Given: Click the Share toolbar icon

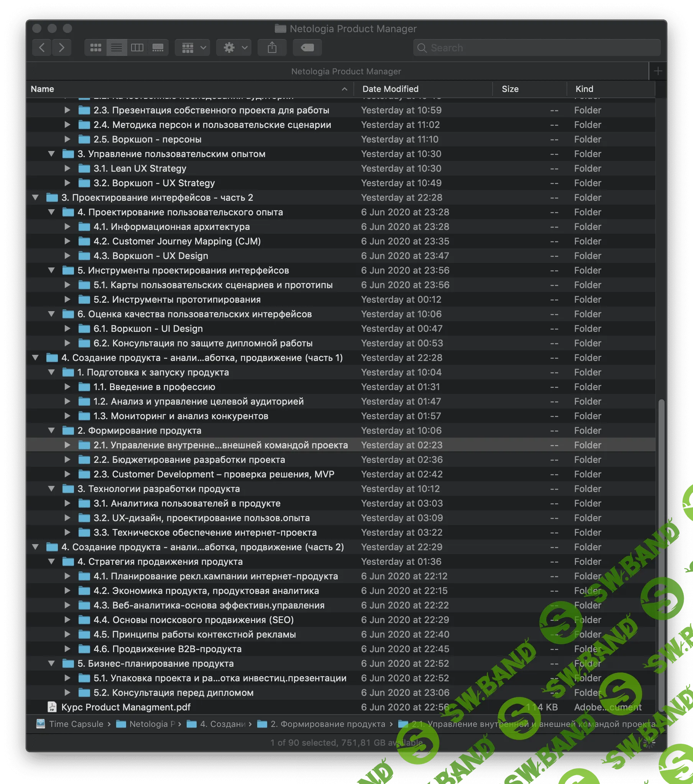Looking at the screenshot, I should pyautogui.click(x=272, y=48).
